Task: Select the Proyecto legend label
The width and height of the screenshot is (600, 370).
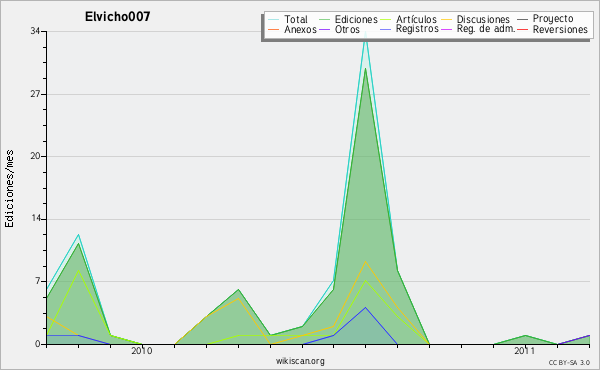Action: point(553,19)
